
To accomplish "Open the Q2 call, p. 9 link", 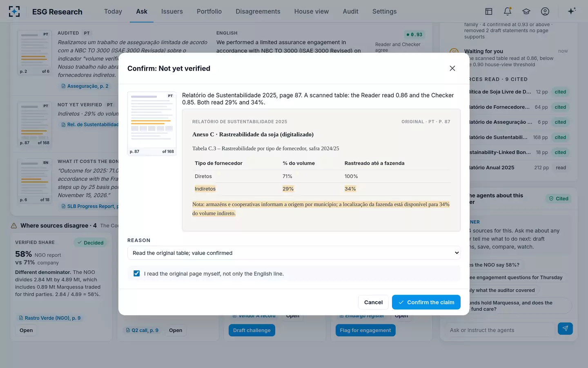I will [142, 330].
